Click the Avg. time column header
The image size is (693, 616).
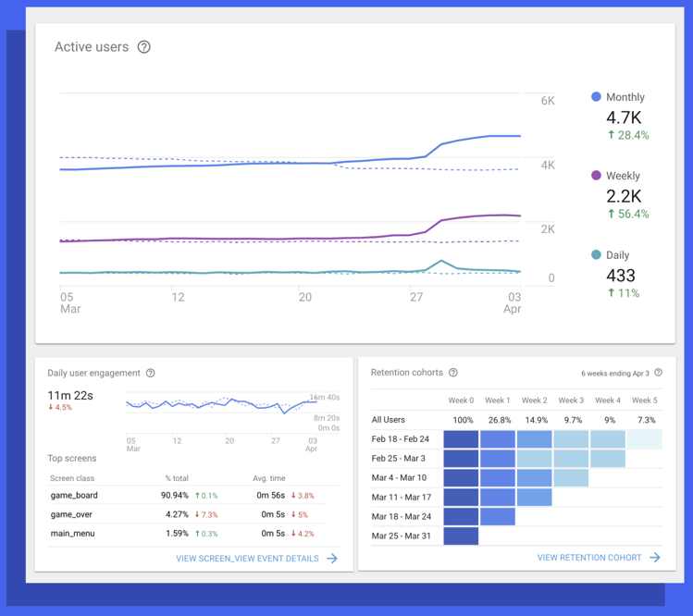coord(269,478)
